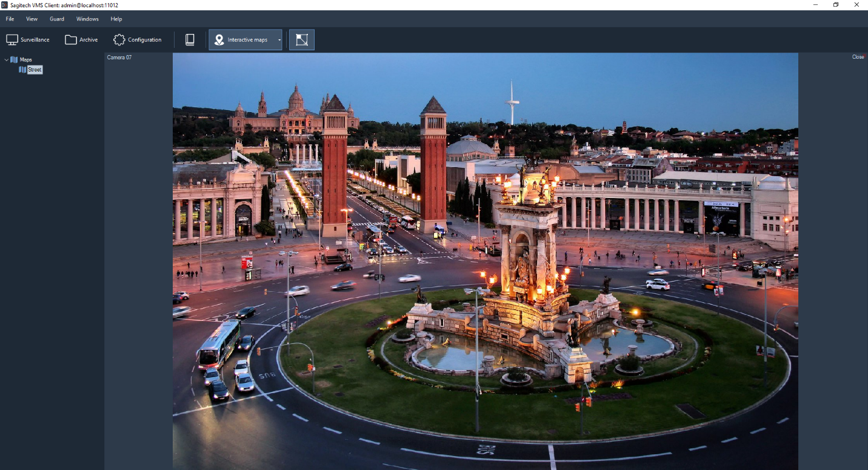
Task: Click the Surveillance monitor icon
Action: point(12,40)
